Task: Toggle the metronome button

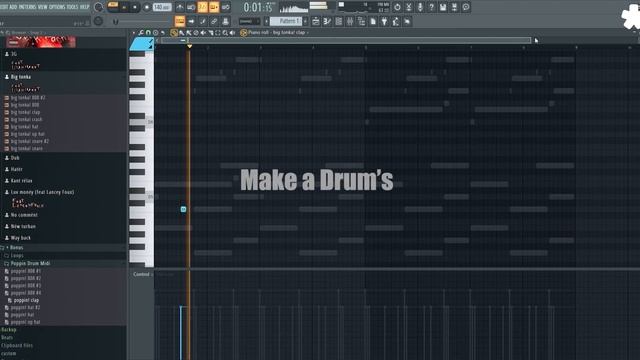Action: pos(180,7)
